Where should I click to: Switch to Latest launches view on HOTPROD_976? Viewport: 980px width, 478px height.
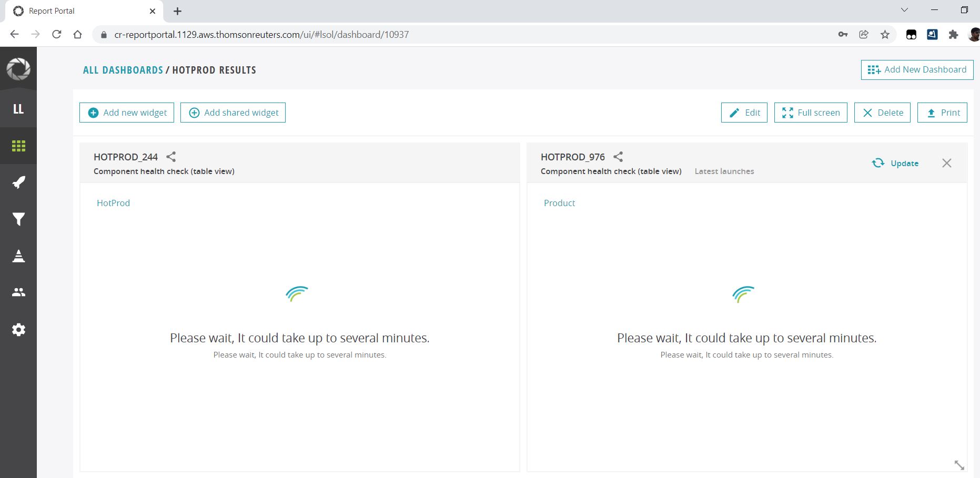click(724, 171)
